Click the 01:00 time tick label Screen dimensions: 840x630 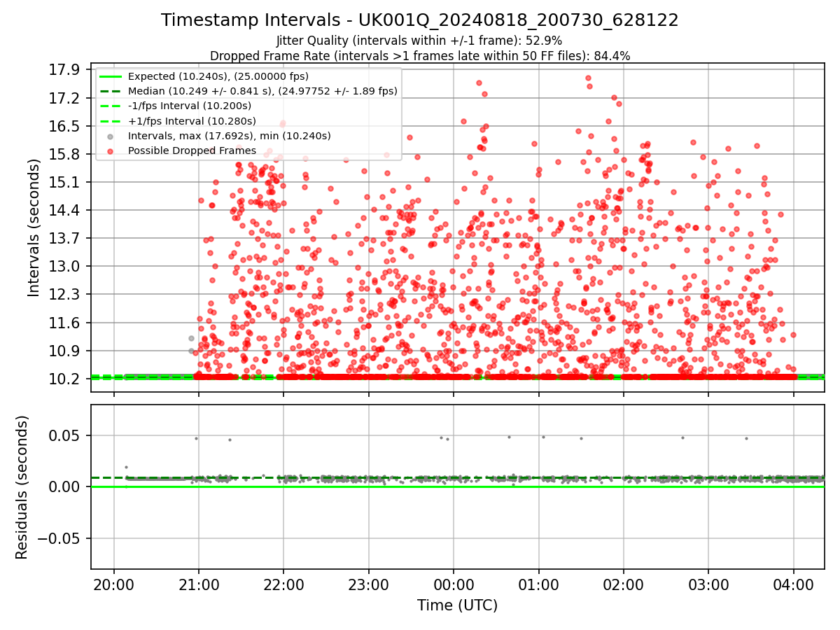point(538,584)
